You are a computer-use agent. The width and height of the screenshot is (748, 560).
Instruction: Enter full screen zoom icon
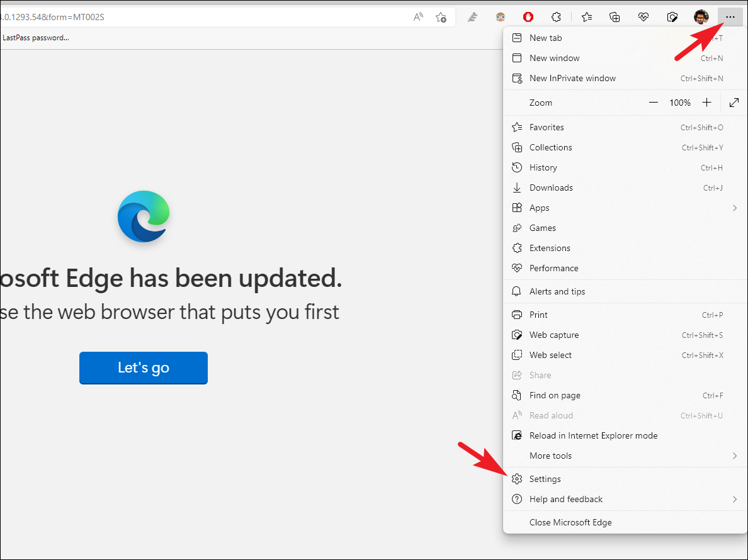click(734, 103)
